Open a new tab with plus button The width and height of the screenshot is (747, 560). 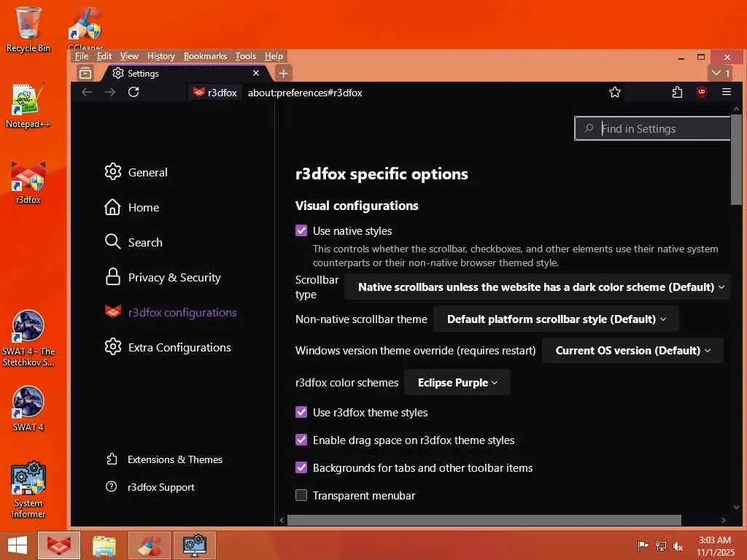pyautogui.click(x=283, y=74)
